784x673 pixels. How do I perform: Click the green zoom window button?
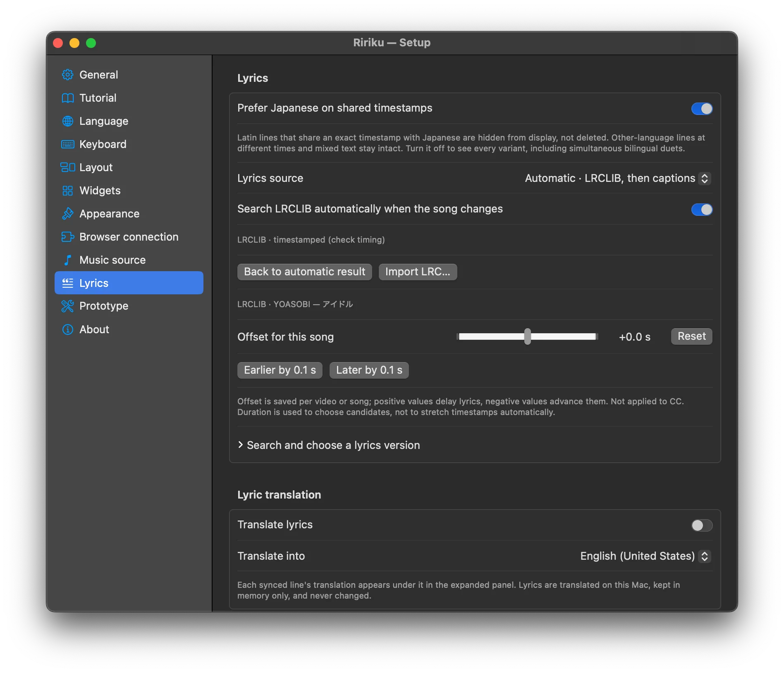[91, 43]
